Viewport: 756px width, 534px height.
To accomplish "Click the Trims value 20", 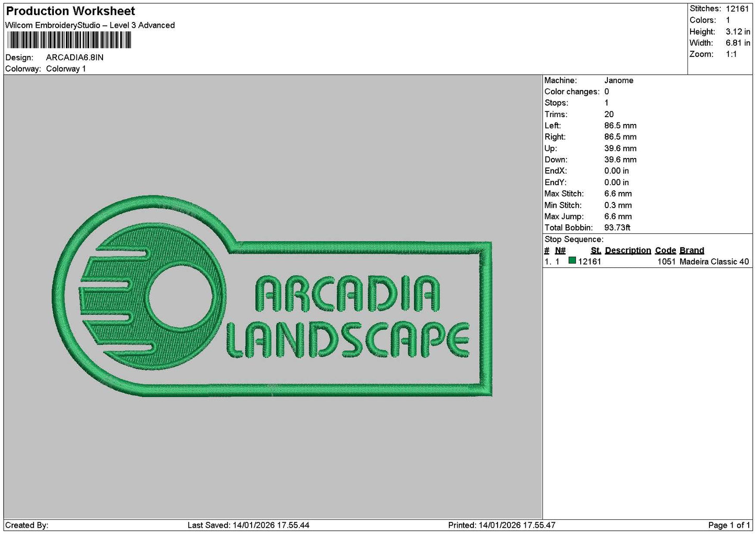I will click(609, 115).
